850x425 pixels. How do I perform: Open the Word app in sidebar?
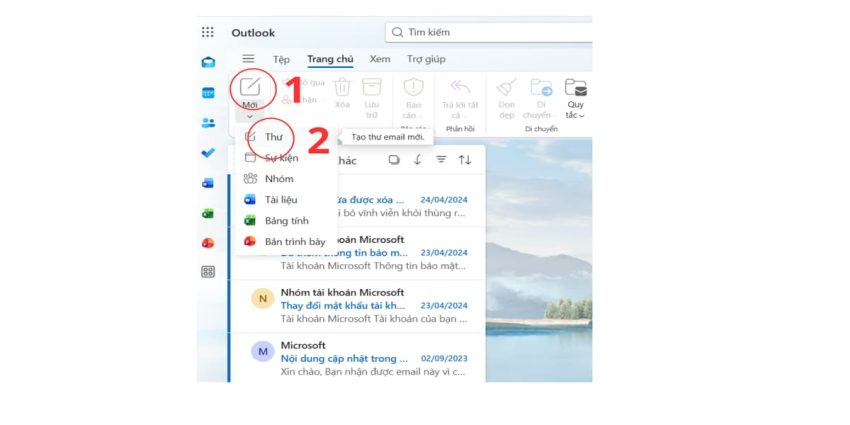point(208,183)
